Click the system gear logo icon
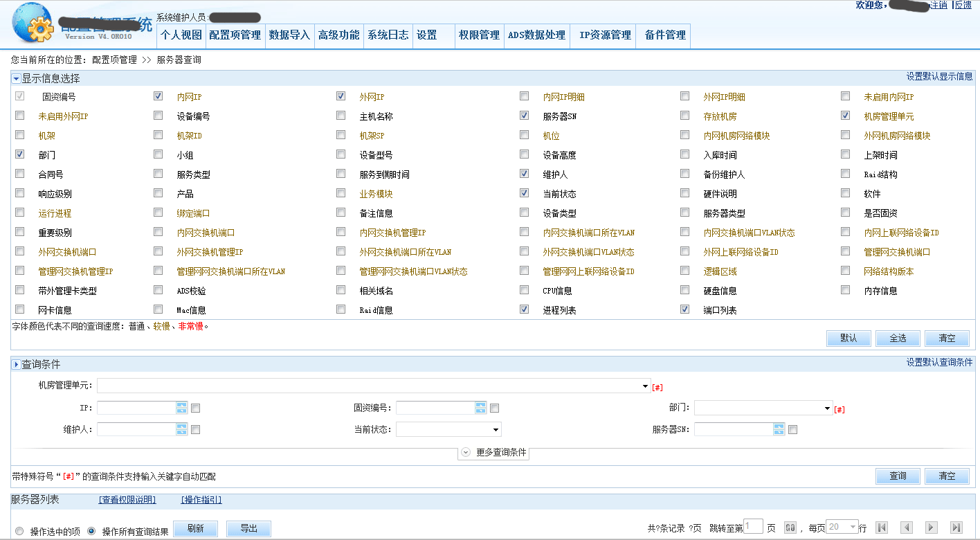Image resolution: width=980 pixels, height=540 pixels. tap(33, 23)
